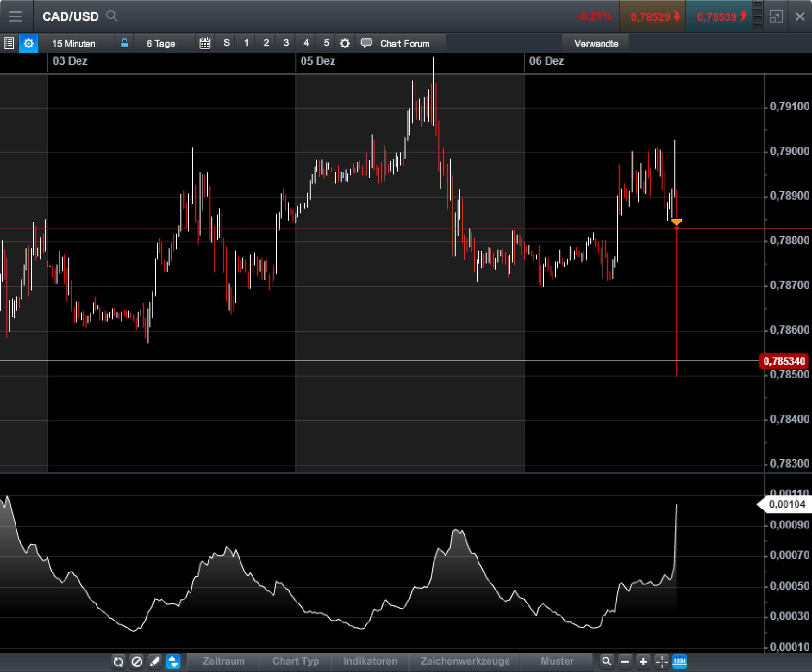Click the hamburger menu top left
Screen dimensions: 812x672
(x=16, y=16)
